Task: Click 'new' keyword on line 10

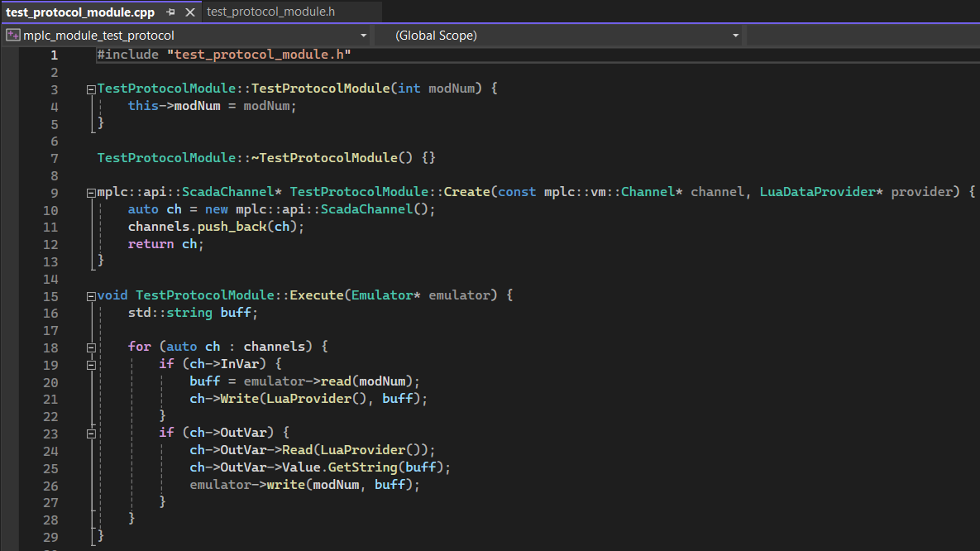Action: tap(216, 208)
